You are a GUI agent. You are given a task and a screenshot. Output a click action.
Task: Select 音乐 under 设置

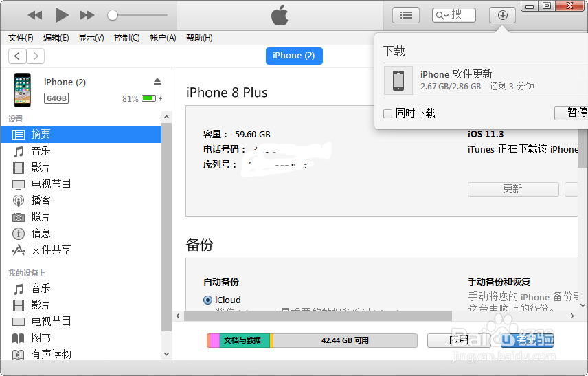[81, 151]
